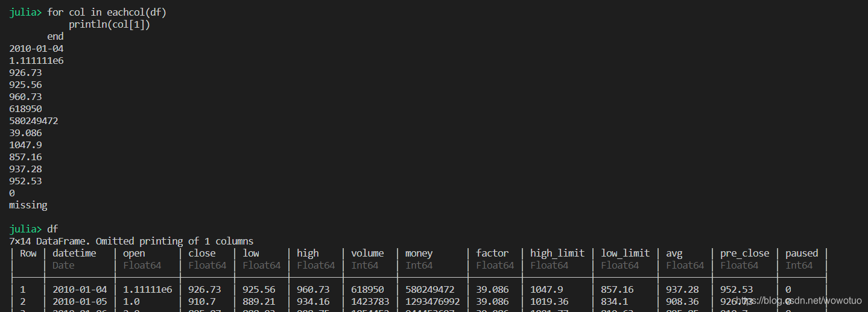Click the '1423783' volume cell
The image size is (868, 312).
pyautogui.click(x=370, y=301)
